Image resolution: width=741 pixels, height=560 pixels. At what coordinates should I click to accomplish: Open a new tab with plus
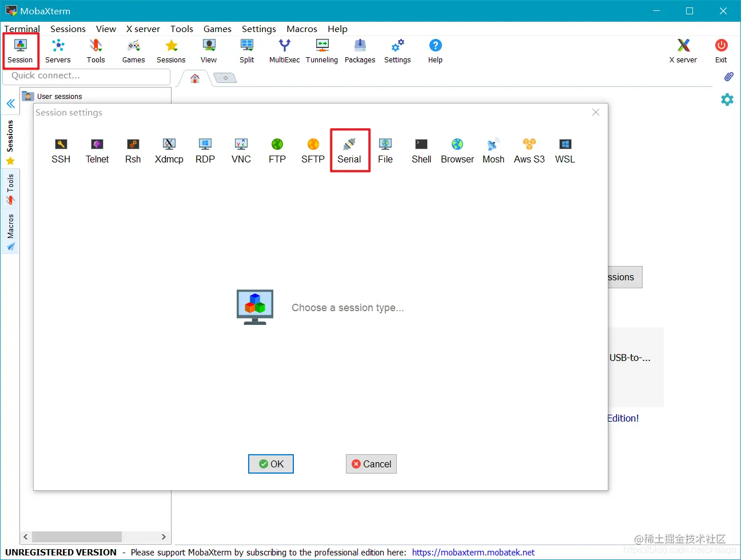tap(225, 78)
